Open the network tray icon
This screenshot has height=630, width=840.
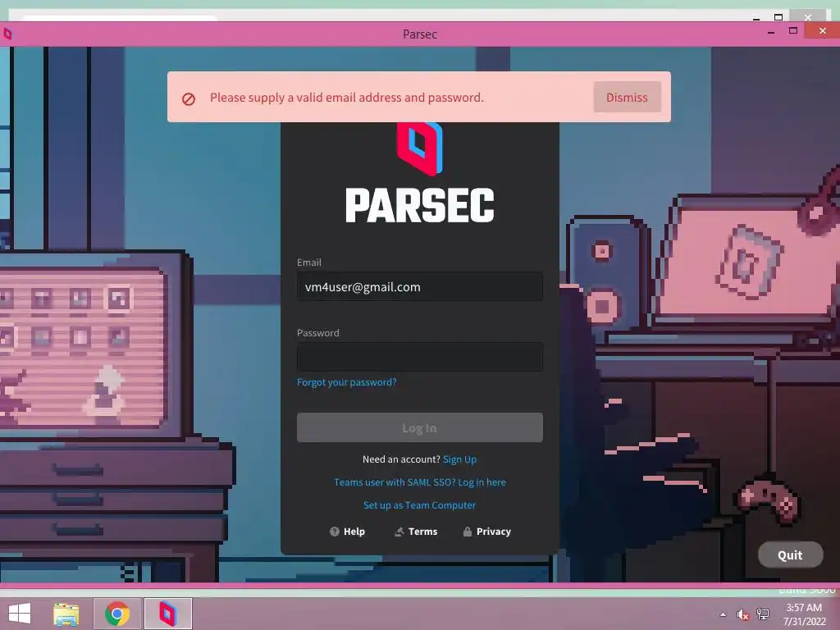pyautogui.click(x=762, y=614)
